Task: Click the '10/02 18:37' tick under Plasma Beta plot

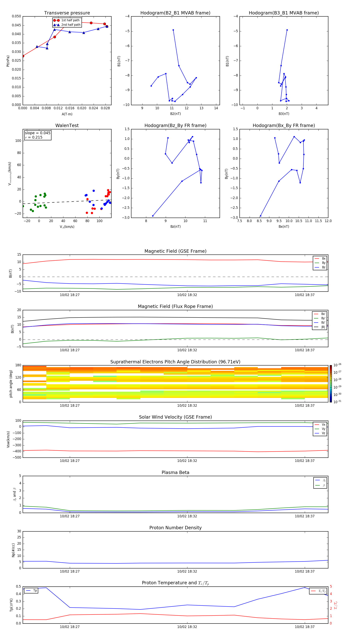Action: pyautogui.click(x=305, y=516)
